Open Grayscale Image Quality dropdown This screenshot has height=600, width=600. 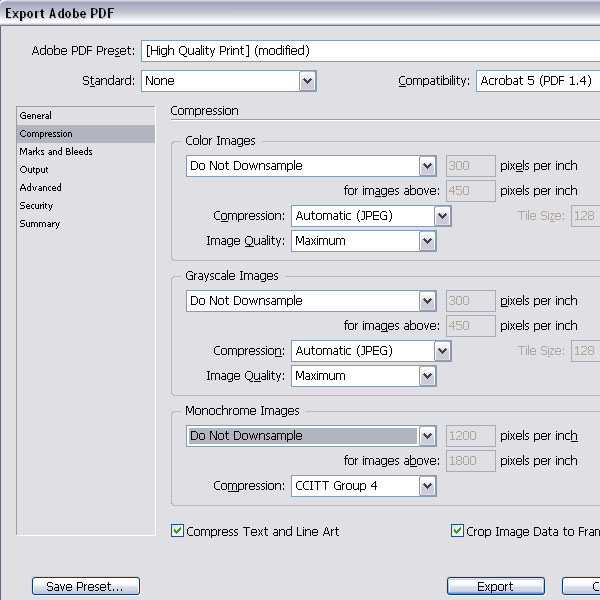(427, 376)
